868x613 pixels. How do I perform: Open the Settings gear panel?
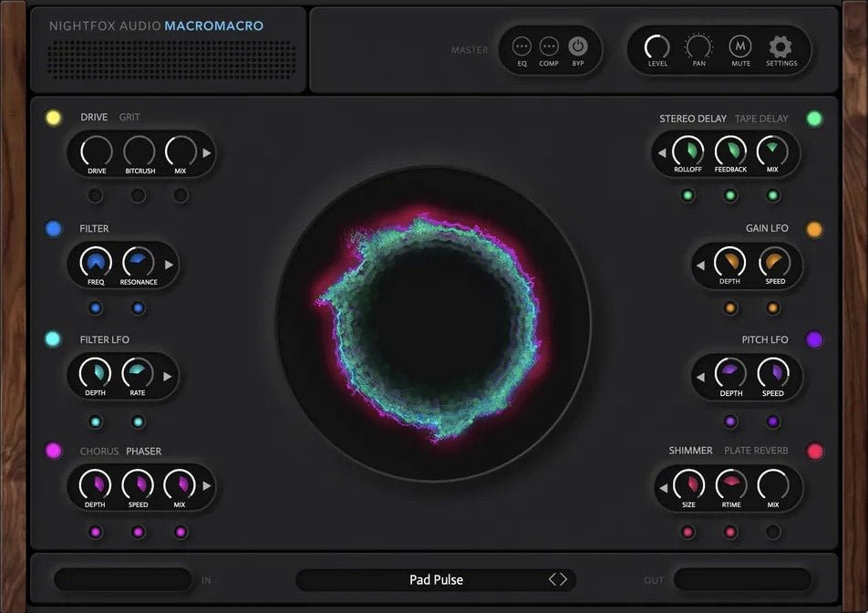[x=780, y=47]
